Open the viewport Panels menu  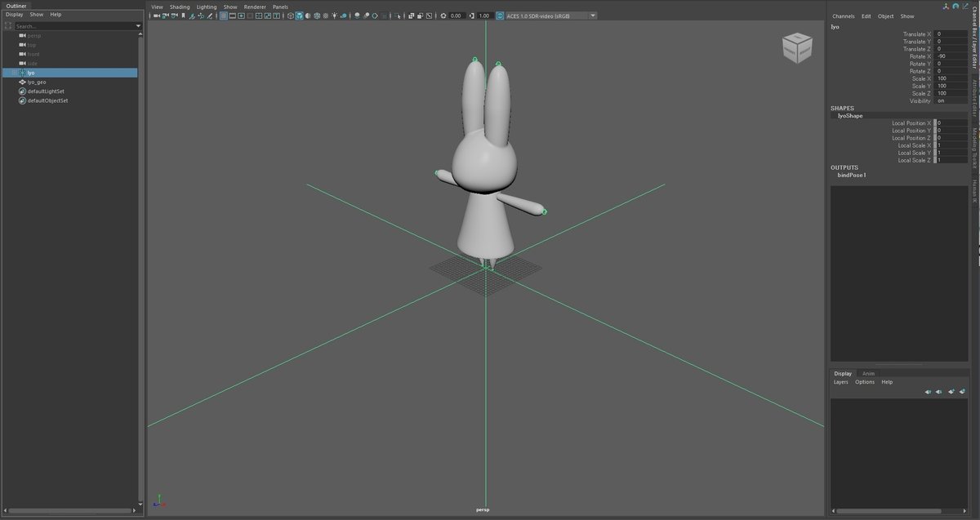(x=280, y=7)
